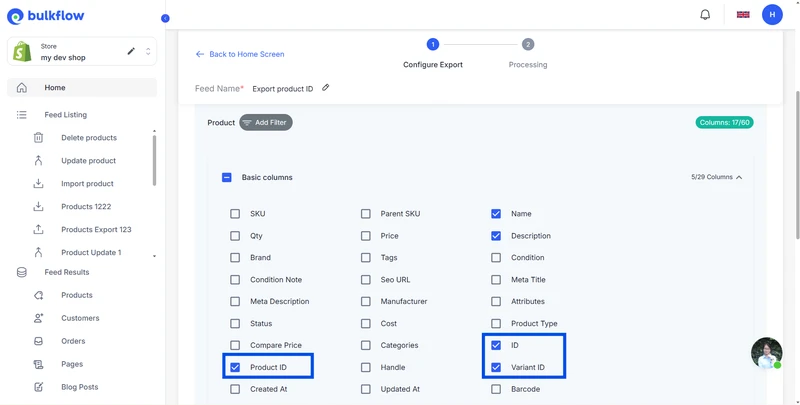The image size is (800, 405).
Task: Click the download icon beside Products 1222
Action: click(x=38, y=207)
